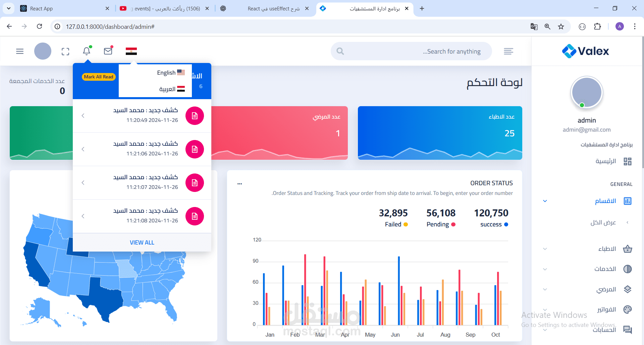The height and width of the screenshot is (345, 644).
Task: Expand the الاطباء sidebar menu
Action: pos(587,249)
